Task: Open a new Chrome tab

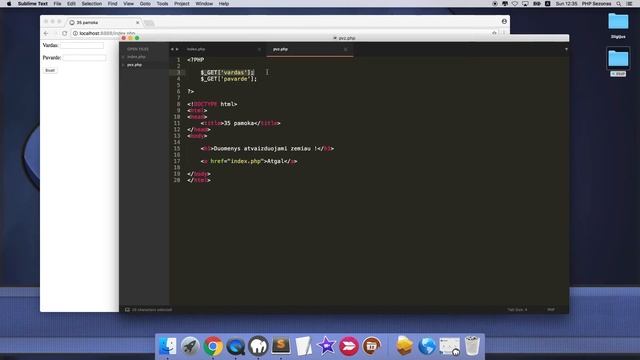Action: (x=149, y=23)
